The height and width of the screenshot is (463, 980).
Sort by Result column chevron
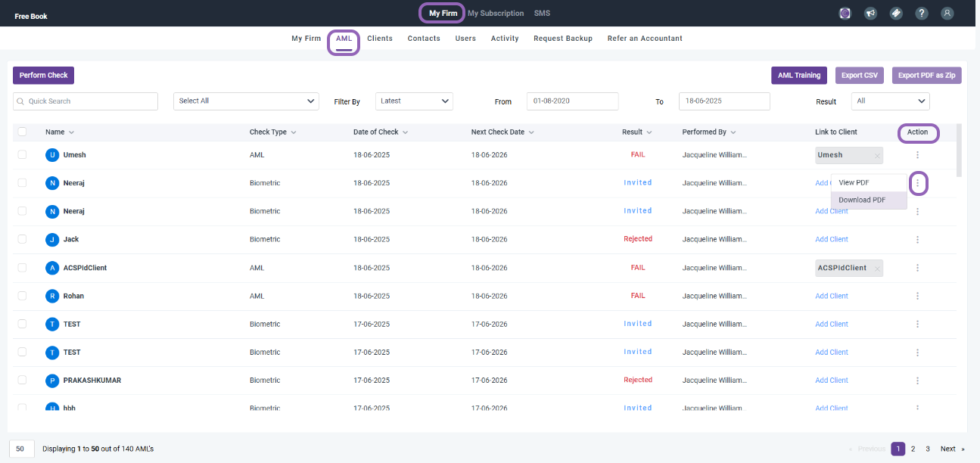(x=649, y=132)
